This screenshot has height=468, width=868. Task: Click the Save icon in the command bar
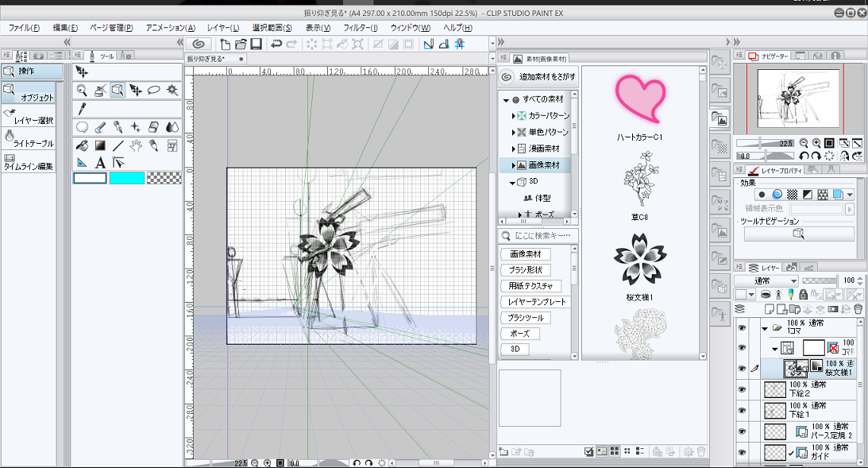(x=256, y=44)
